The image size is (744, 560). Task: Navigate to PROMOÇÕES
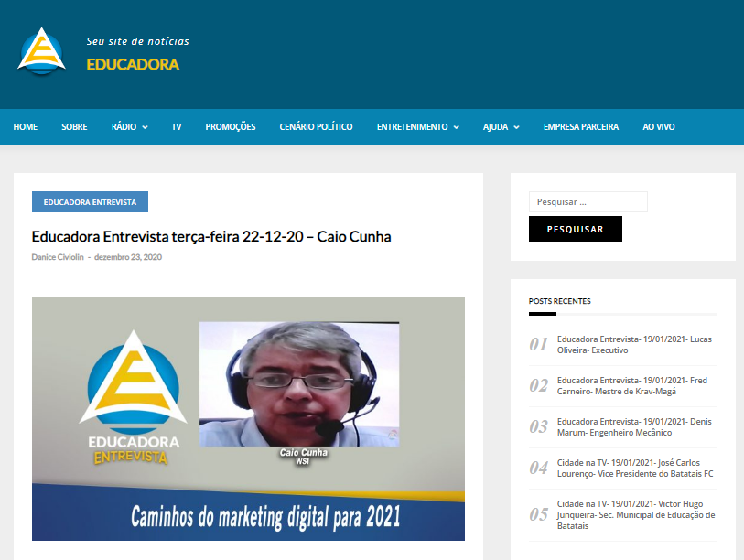coord(231,127)
